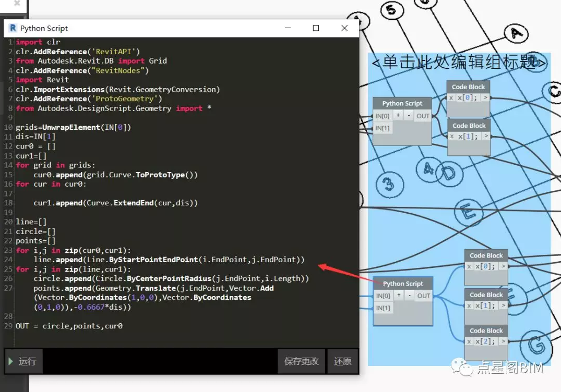
Task: Click x[0]; code text in top Code Block
Action: tap(467, 97)
